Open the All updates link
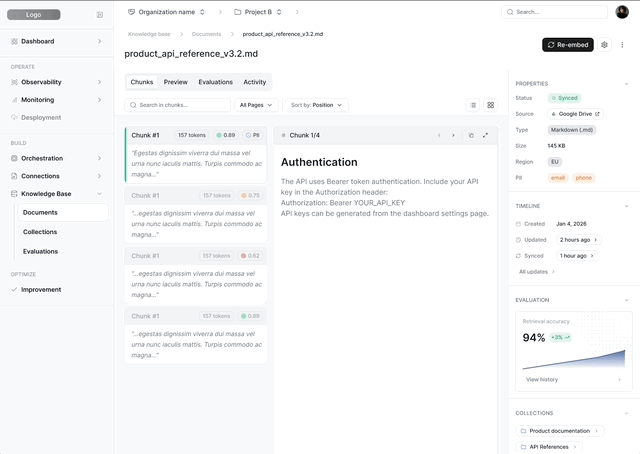 click(x=537, y=272)
